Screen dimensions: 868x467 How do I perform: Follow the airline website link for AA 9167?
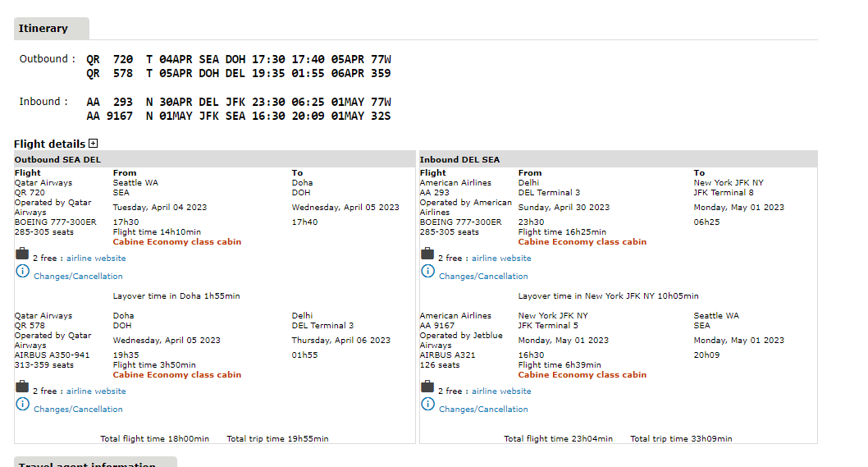point(501,391)
